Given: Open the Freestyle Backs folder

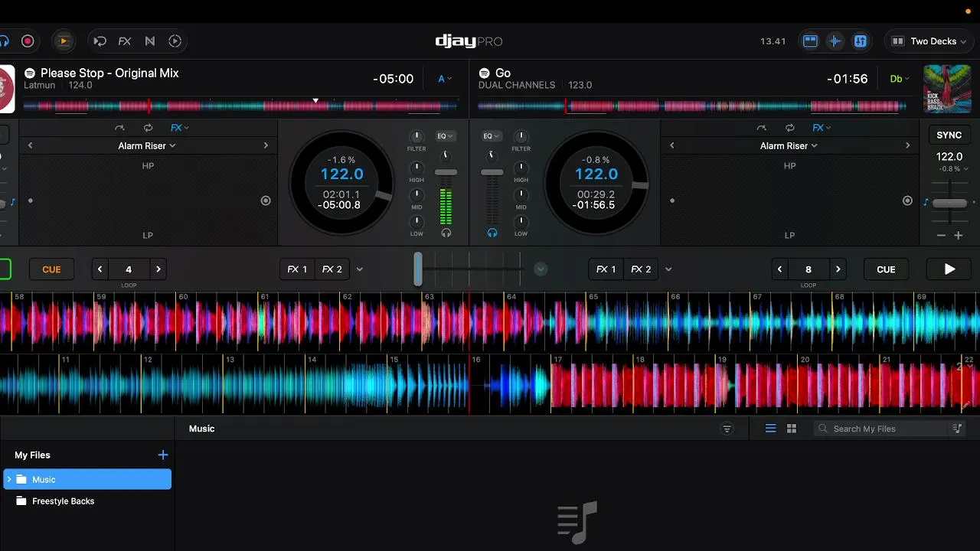Looking at the screenshot, I should (x=87, y=501).
